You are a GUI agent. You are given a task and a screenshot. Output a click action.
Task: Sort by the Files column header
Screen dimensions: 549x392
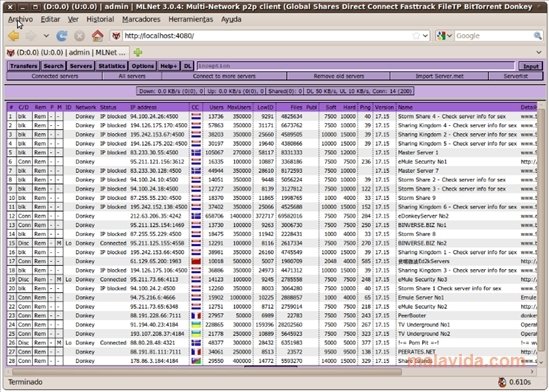coord(296,107)
